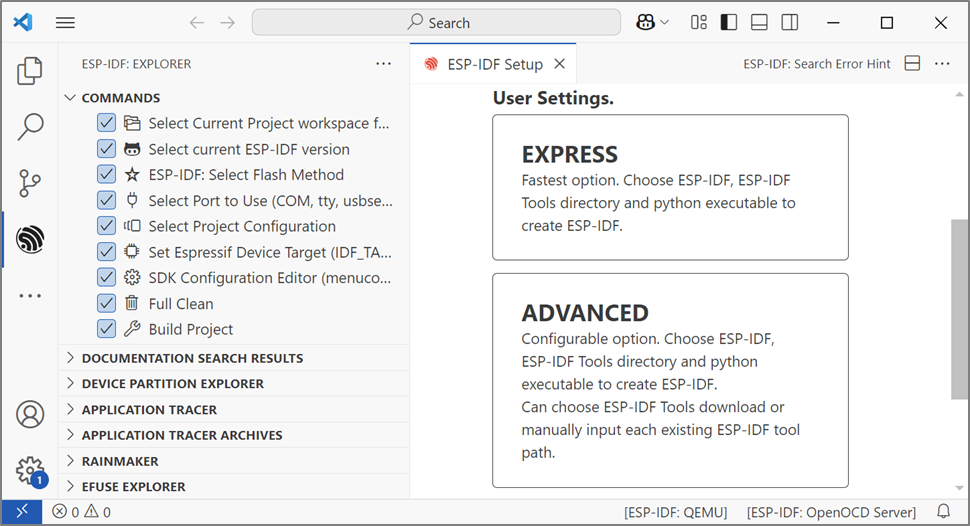Uncheck SDK Configuration Editor checkbox
The width and height of the screenshot is (970, 526).
106,278
